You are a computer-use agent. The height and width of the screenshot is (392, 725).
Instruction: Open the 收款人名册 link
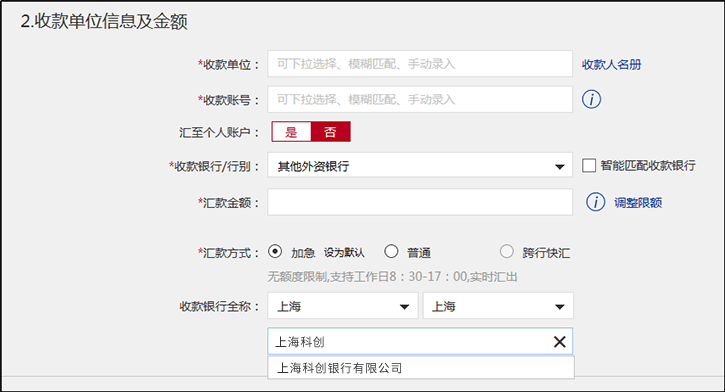coord(611,64)
